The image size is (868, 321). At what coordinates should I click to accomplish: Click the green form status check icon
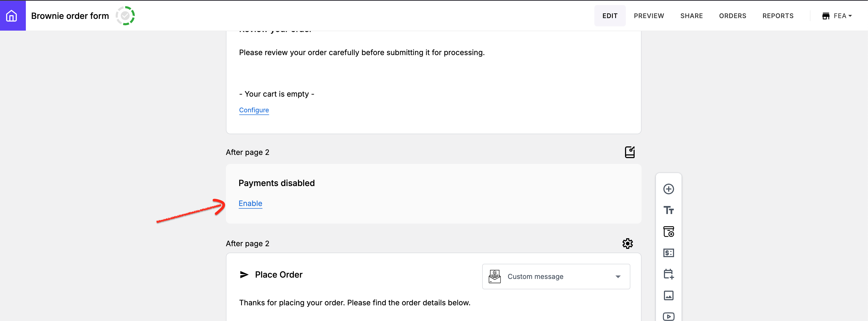point(125,16)
